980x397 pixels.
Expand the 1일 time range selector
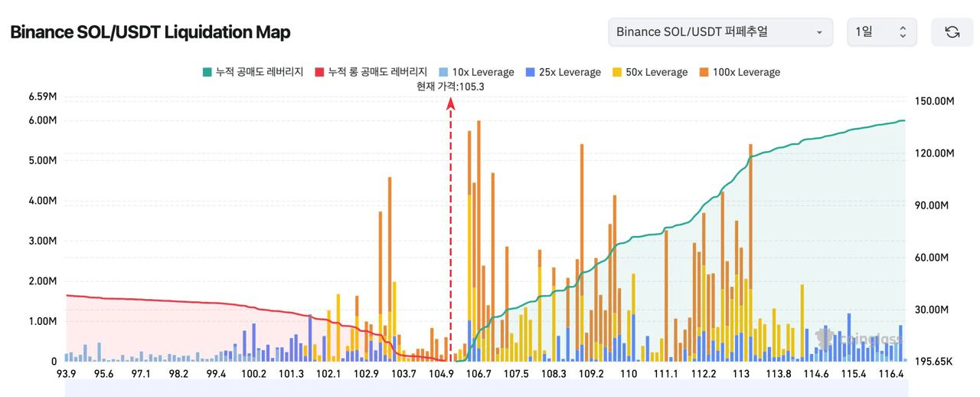pyautogui.click(x=880, y=32)
